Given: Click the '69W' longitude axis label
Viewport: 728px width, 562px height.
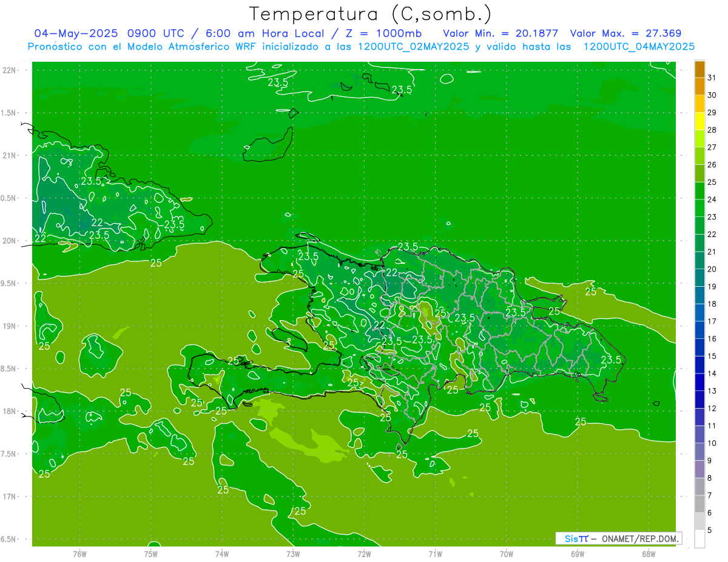Looking at the screenshot, I should coord(577,554).
